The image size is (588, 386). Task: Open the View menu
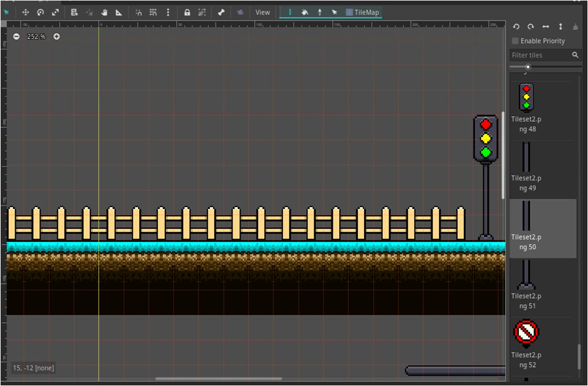[263, 12]
